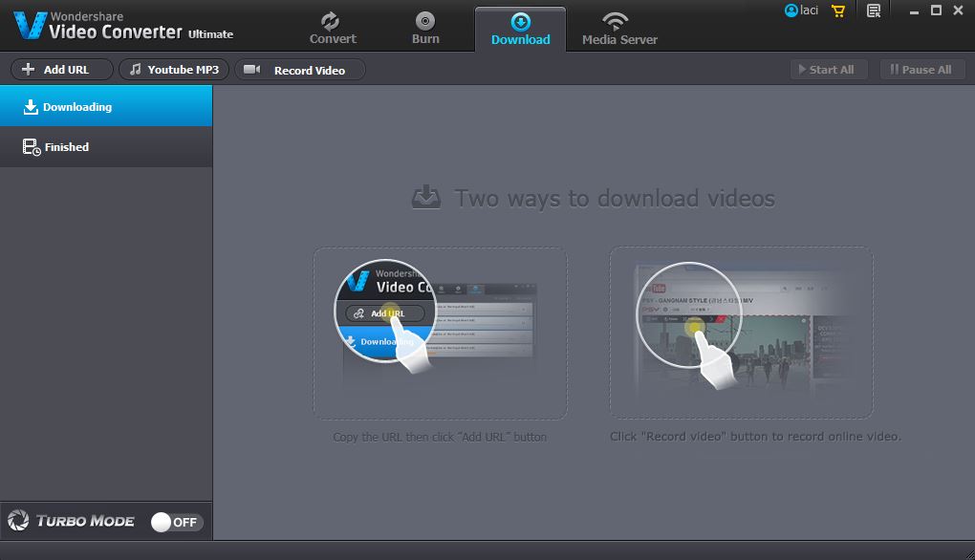The height and width of the screenshot is (560, 975).
Task: Enable the Turbo Mode switch
Action: 177,522
